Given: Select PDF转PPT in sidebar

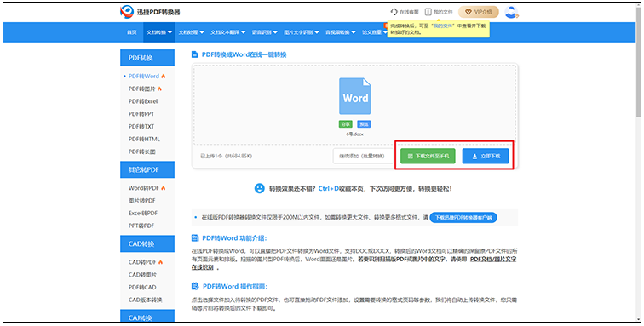Looking at the screenshot, I should tap(141, 114).
